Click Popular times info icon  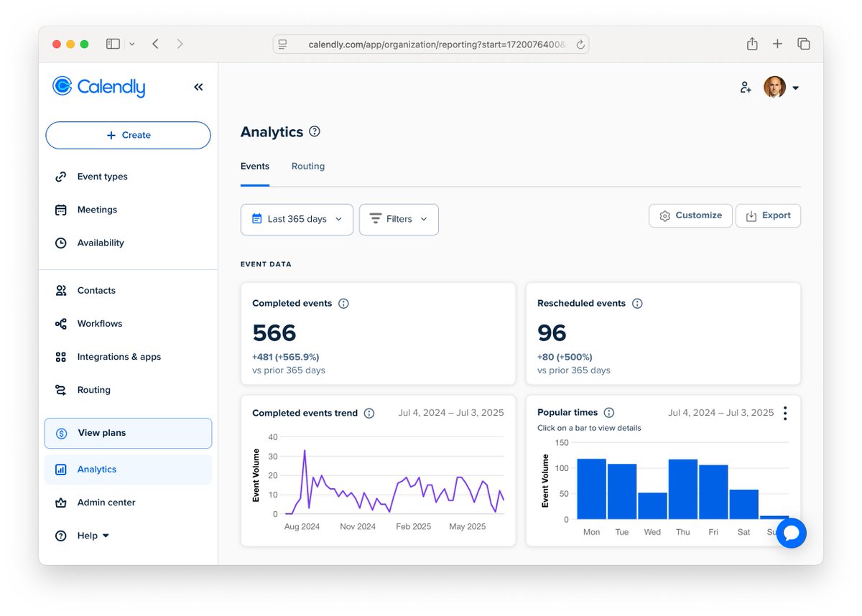tap(609, 413)
